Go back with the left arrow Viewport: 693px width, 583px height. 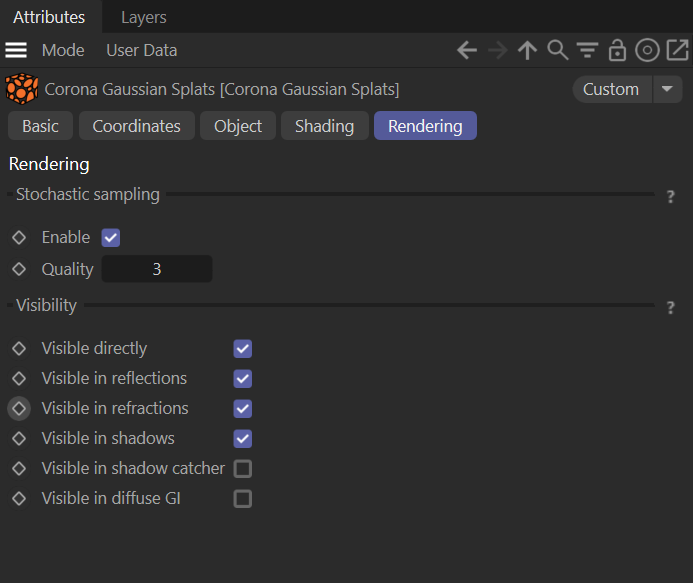(467, 50)
